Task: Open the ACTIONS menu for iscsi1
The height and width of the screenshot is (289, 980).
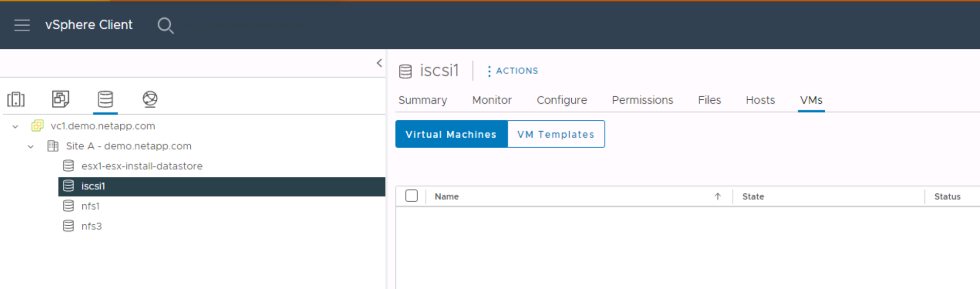Action: pyautogui.click(x=513, y=71)
